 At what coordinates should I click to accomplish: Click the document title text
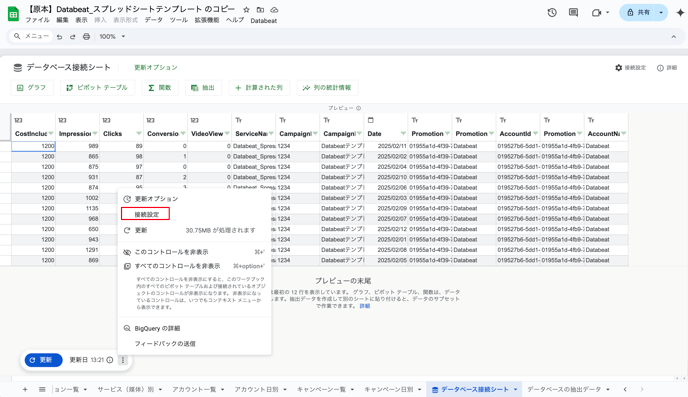point(131,9)
